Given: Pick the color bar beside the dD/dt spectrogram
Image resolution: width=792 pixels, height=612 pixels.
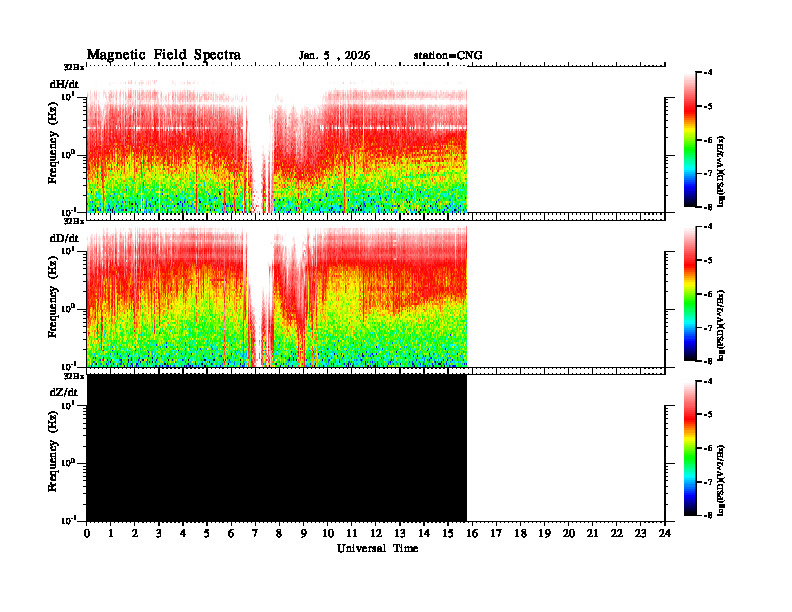Looking at the screenshot, I should pyautogui.click(x=690, y=294).
